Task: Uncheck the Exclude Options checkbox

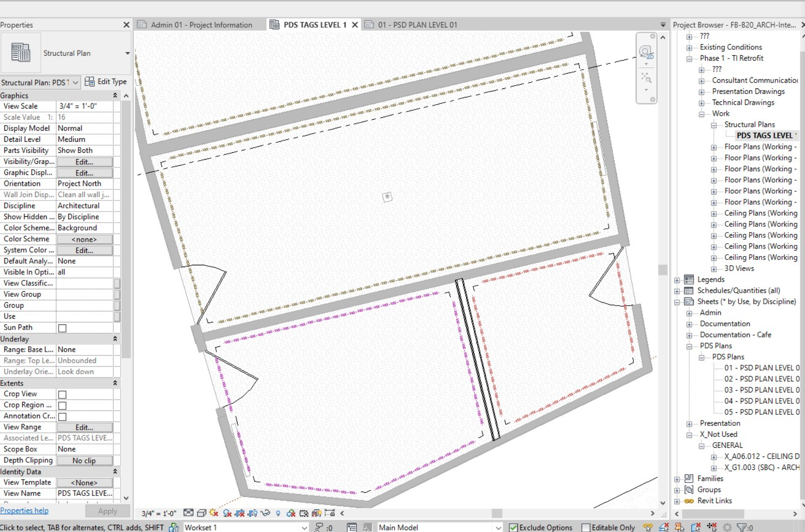Action: click(512, 527)
